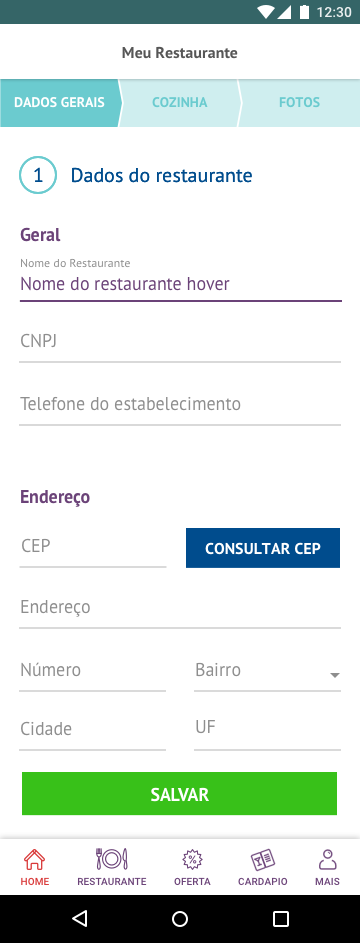Image resolution: width=360 pixels, height=943 pixels.
Task: Open the Home icon in bottom navigation
Action: [34, 859]
